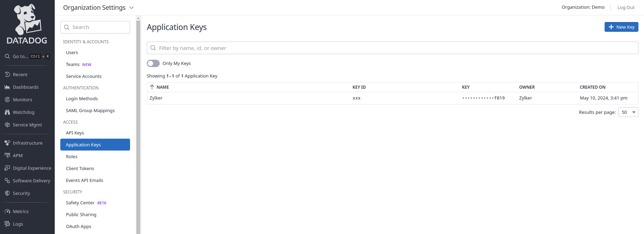Screen dimensions: 644x234
Task: Click the APM icon in sidebar
Action: 7,155
